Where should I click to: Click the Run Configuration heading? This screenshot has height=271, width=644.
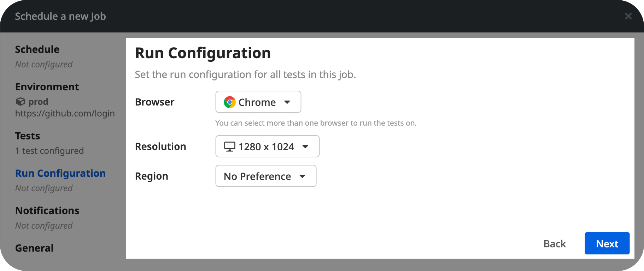pos(203,53)
